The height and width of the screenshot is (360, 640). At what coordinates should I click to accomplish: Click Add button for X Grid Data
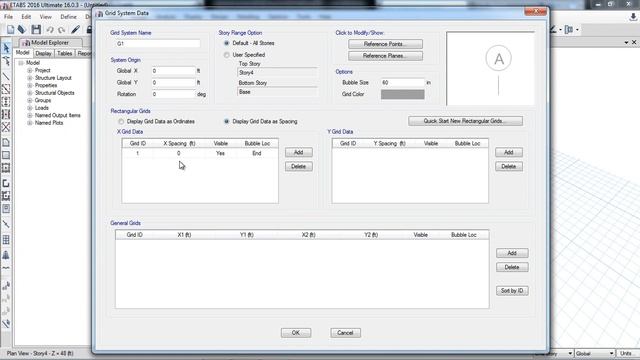click(x=299, y=152)
